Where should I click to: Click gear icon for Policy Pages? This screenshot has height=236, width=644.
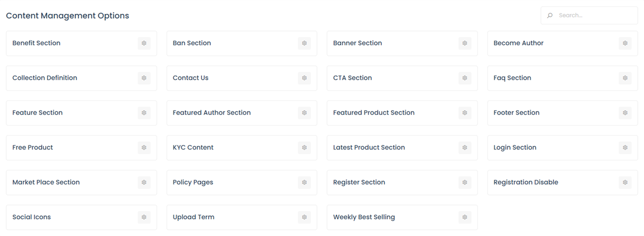[304, 182]
